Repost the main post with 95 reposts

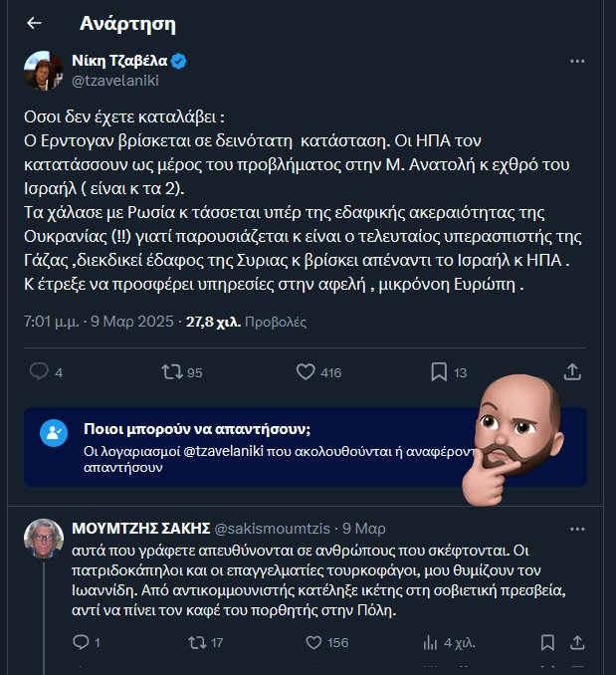(172, 372)
